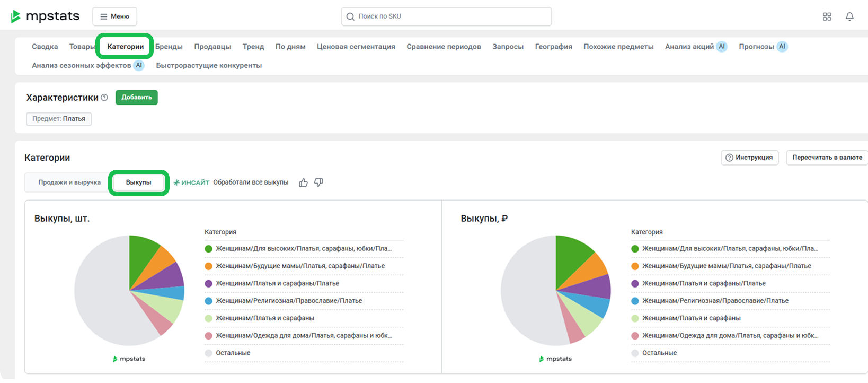Screen dimensions: 868x383
Task: Open the apps grid icon
Action: 827,16
